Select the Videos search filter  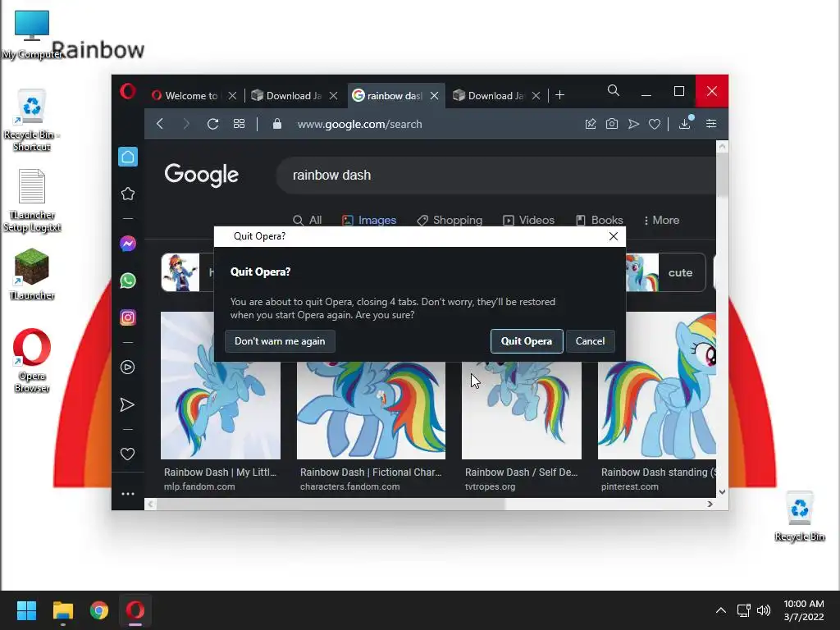(x=529, y=220)
